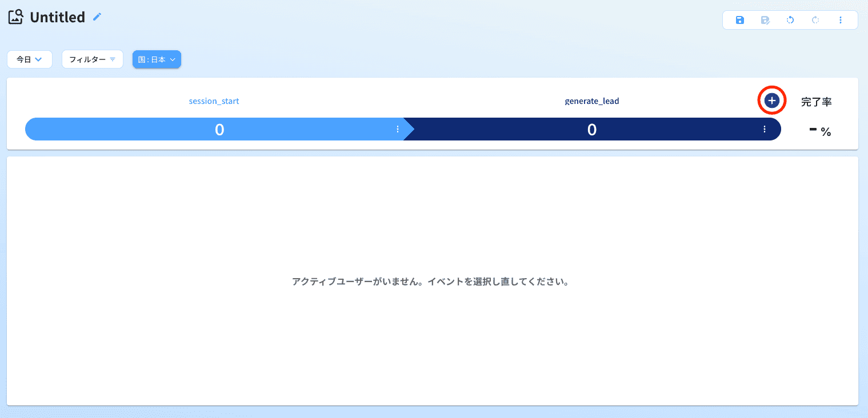Edit the report title with the pencil icon

(96, 17)
